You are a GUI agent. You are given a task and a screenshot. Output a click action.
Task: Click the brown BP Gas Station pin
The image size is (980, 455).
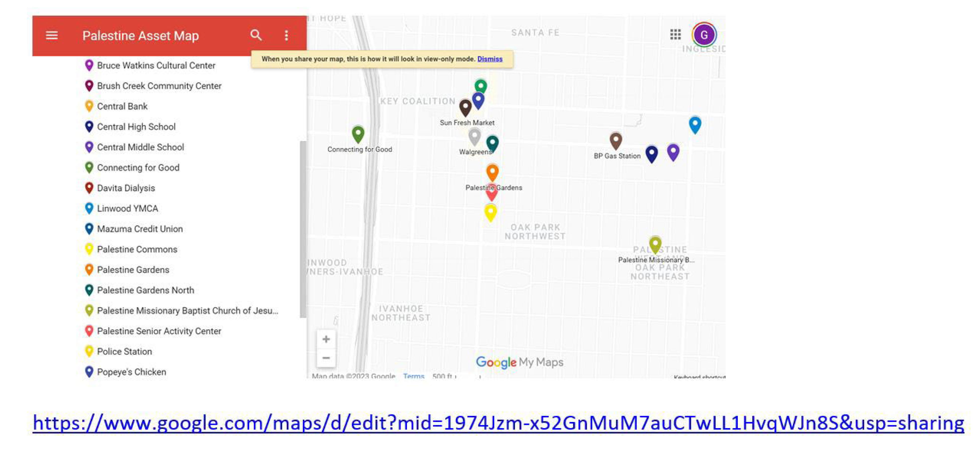pyautogui.click(x=615, y=140)
